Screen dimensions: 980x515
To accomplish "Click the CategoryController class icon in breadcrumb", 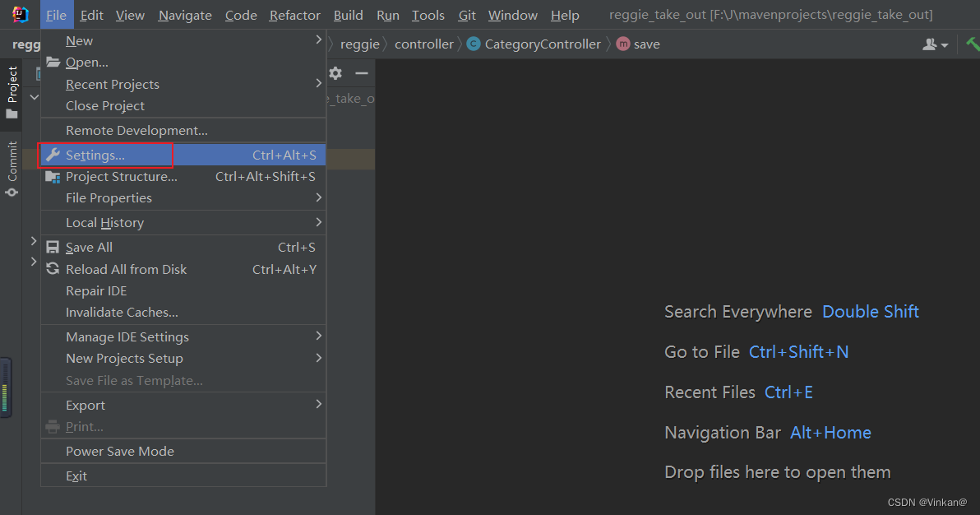I will pos(473,44).
